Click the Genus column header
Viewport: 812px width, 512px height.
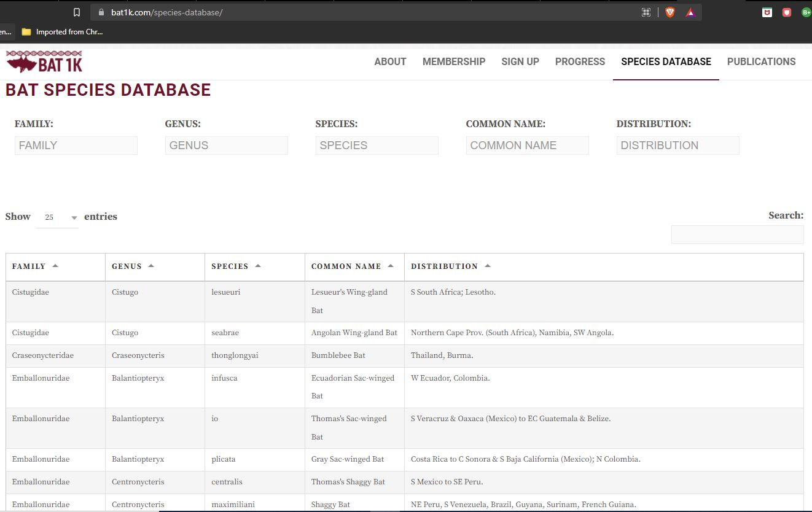(x=155, y=267)
